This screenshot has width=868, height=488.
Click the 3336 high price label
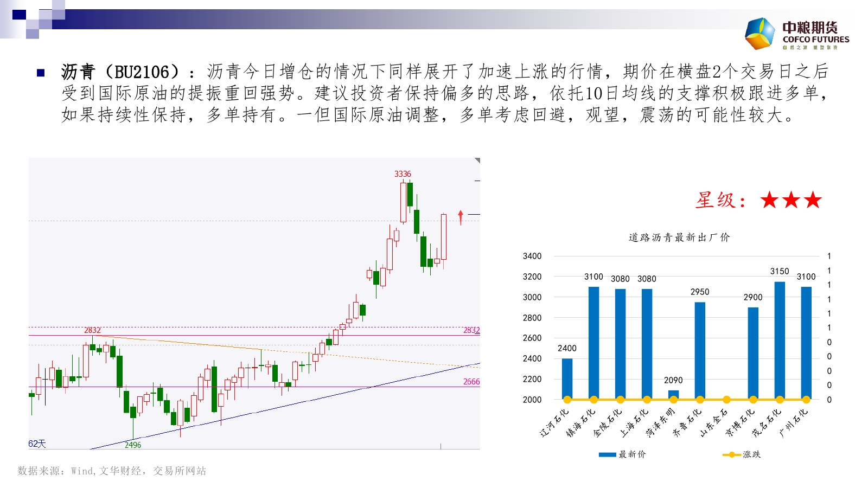pyautogui.click(x=403, y=174)
